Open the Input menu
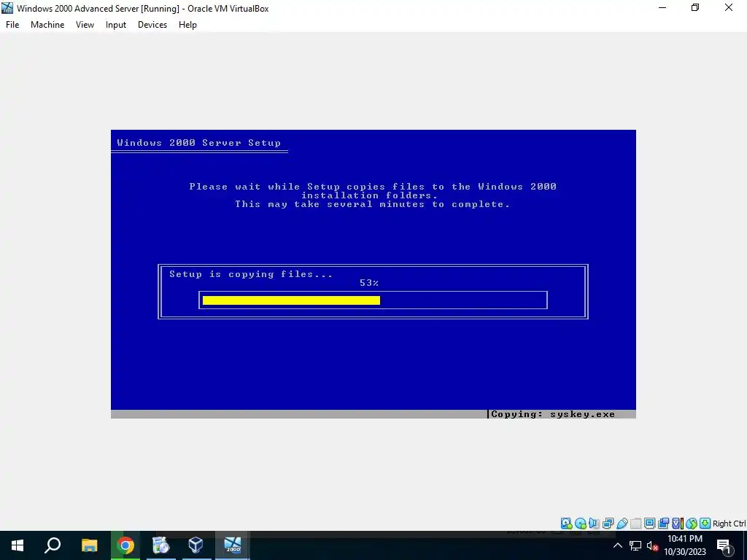This screenshot has width=747, height=560. coord(116,25)
